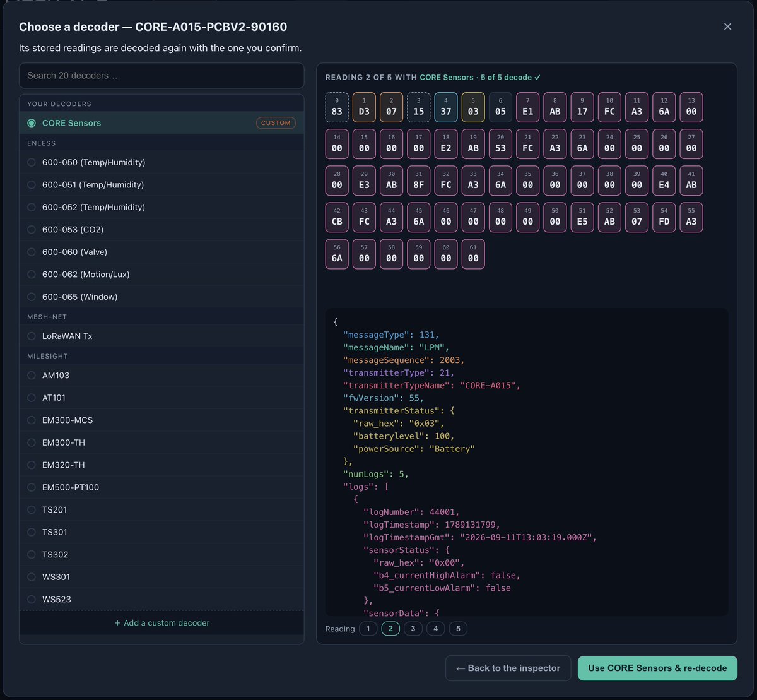
Task: Select the LoRaWAN Tx decoder
Action: [161, 336]
